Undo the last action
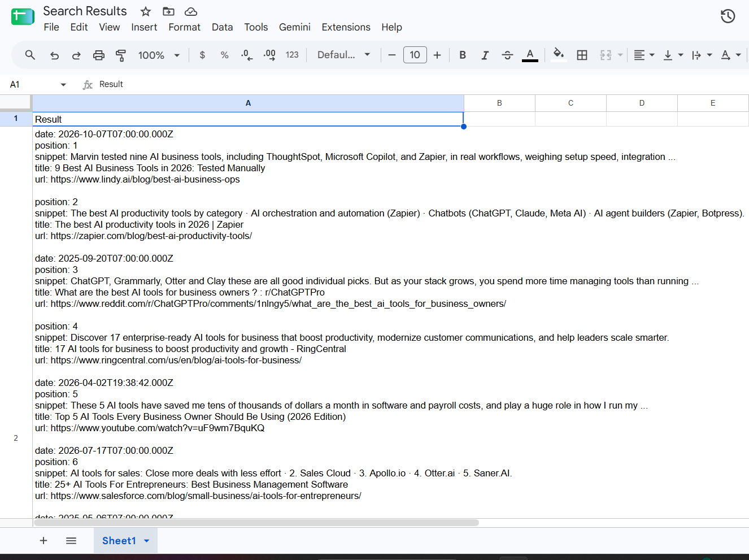 tap(54, 55)
